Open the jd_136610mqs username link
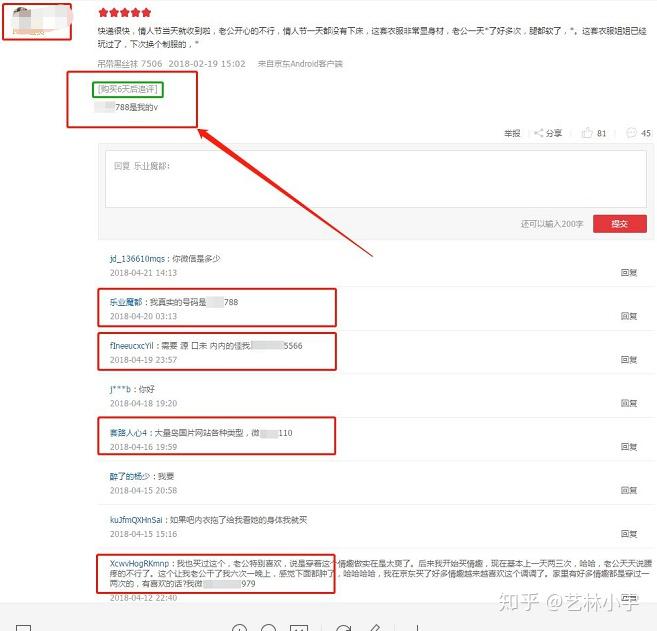This screenshot has width=657, height=631. tap(137, 259)
